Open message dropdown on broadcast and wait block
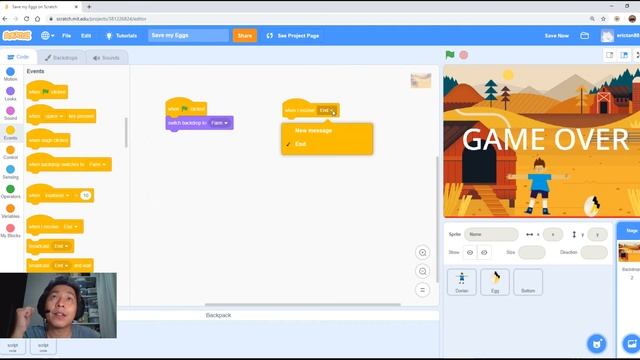Viewport: 640px width, 360px height. point(61,266)
